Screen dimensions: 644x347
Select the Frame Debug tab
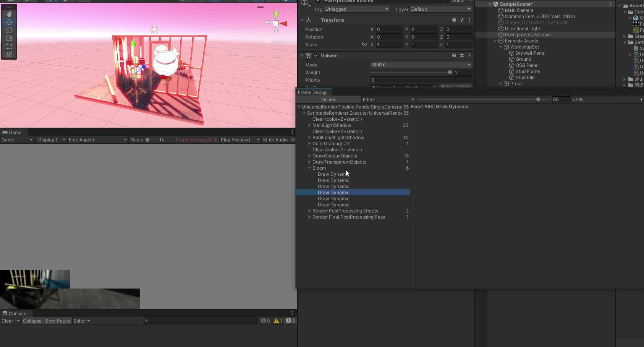(x=312, y=92)
